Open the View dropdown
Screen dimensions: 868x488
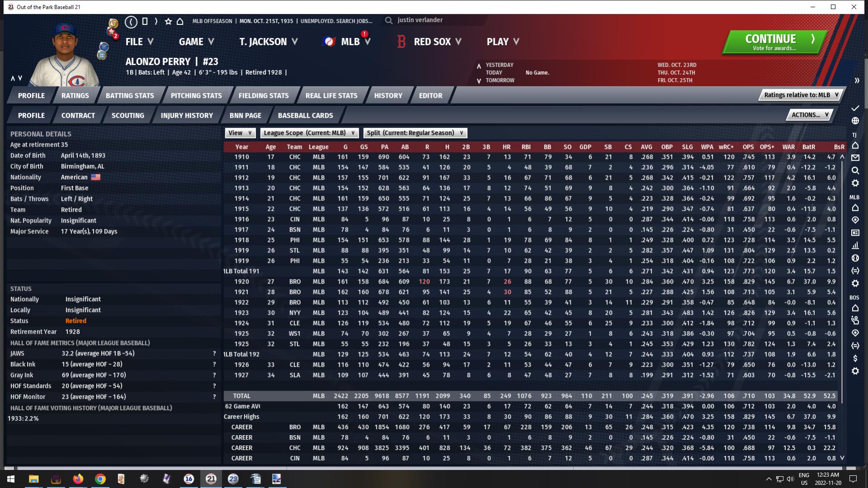point(240,133)
